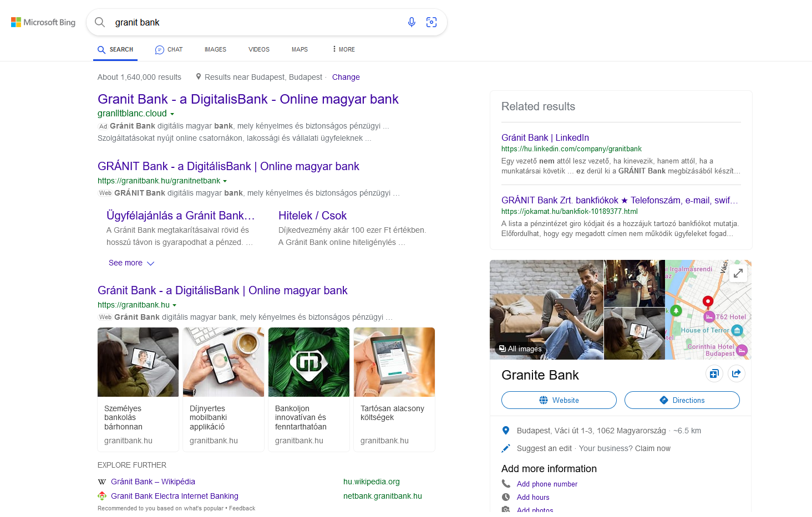812x517 pixels.
Task: Click the Granit Bank Electra favicon icon
Action: pos(102,496)
